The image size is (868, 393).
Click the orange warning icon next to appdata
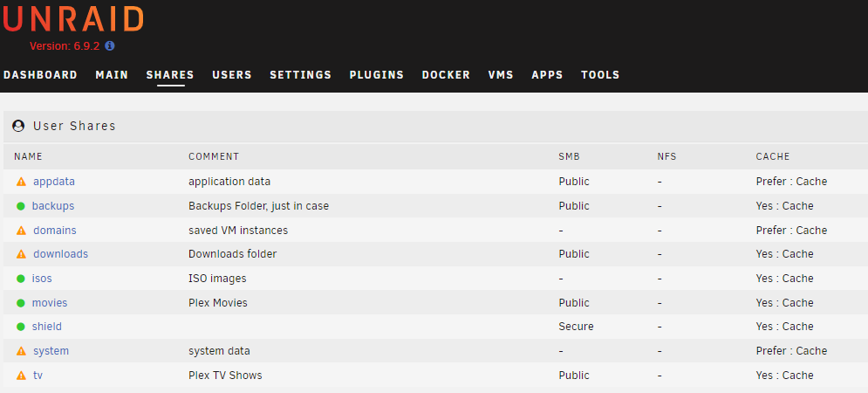coord(21,182)
